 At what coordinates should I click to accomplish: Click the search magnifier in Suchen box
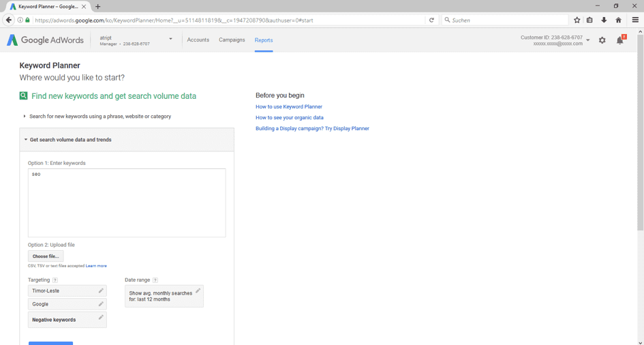(447, 20)
